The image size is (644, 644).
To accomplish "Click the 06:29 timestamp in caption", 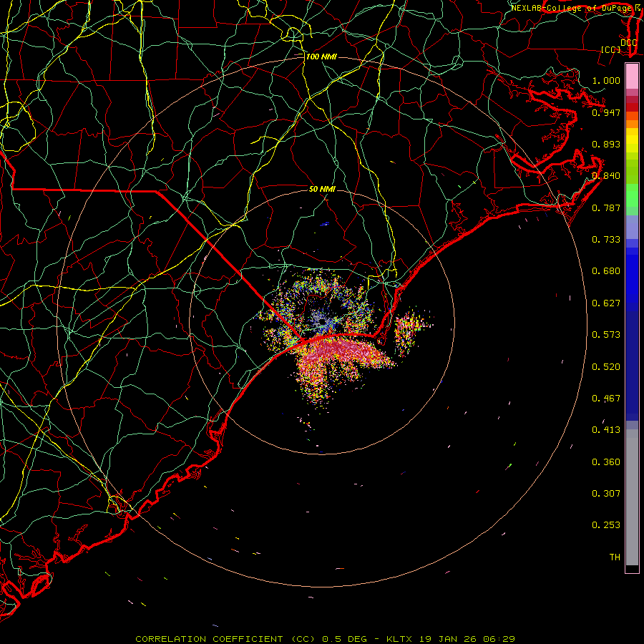I will (499, 639).
